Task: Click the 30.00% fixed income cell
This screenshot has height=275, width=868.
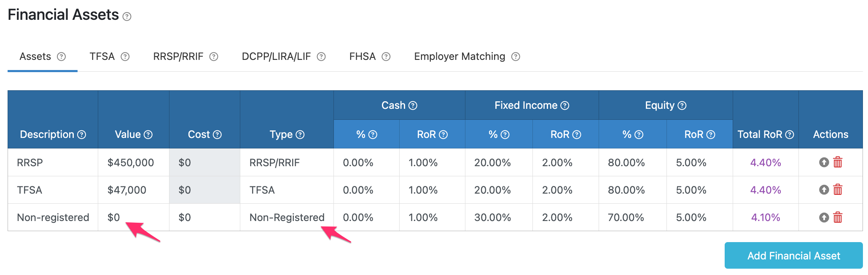Action: coord(499,217)
